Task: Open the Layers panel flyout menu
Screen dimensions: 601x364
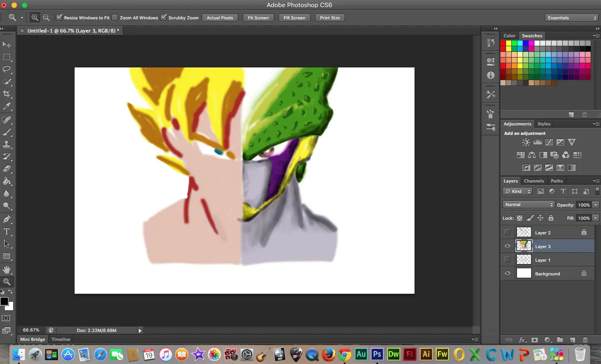Action: coord(596,181)
